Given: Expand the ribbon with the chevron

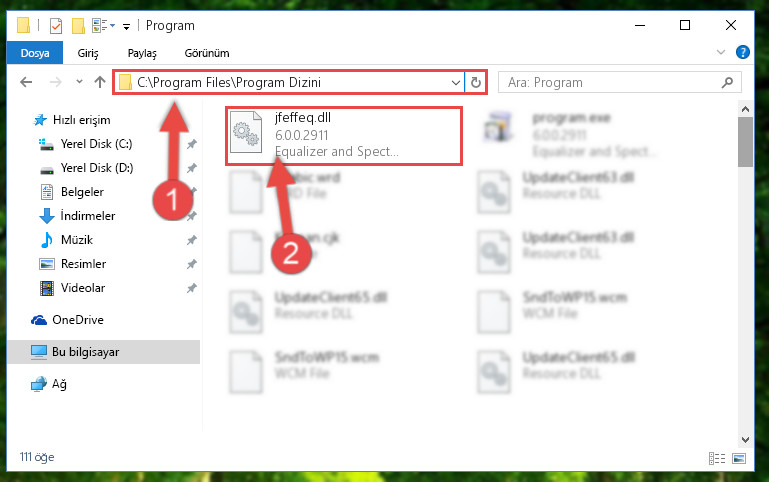Looking at the screenshot, I should pos(720,52).
